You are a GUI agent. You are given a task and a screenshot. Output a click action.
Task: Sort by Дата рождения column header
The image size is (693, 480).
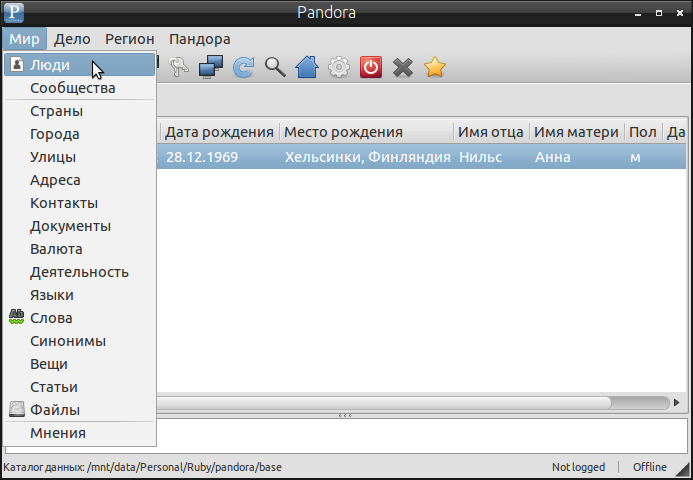click(219, 132)
